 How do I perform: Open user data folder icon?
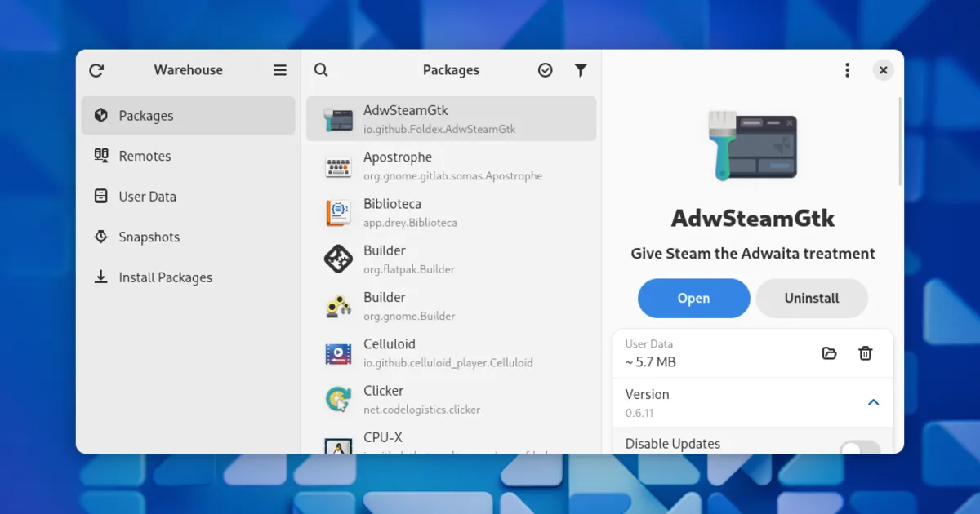829,353
